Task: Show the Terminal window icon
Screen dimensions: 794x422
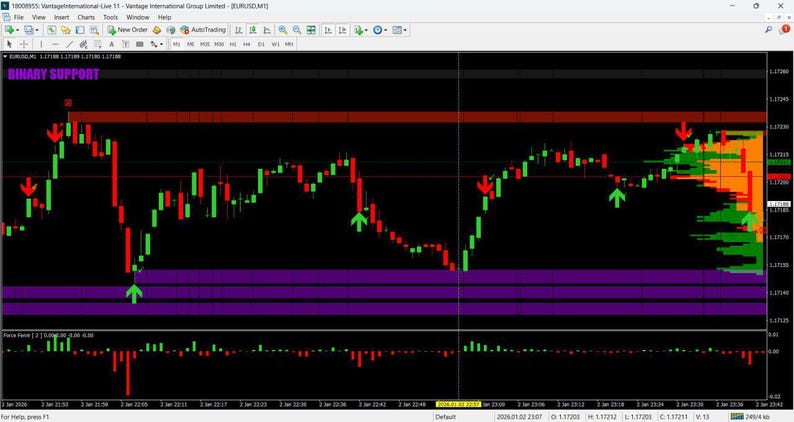Action: click(80, 30)
